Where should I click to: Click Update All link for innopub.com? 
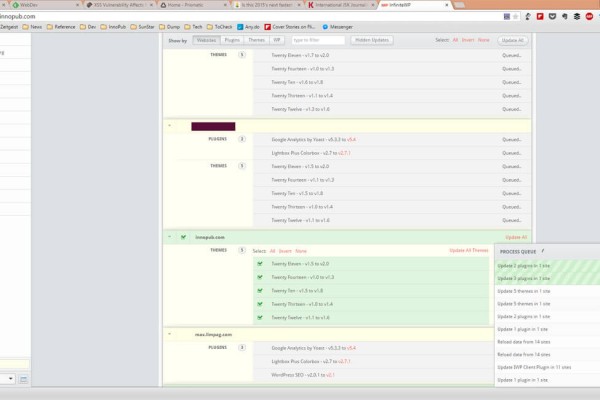click(x=516, y=237)
